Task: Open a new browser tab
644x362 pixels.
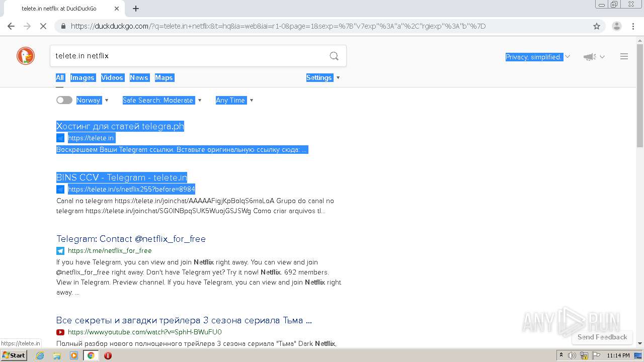Action: pos(136,9)
